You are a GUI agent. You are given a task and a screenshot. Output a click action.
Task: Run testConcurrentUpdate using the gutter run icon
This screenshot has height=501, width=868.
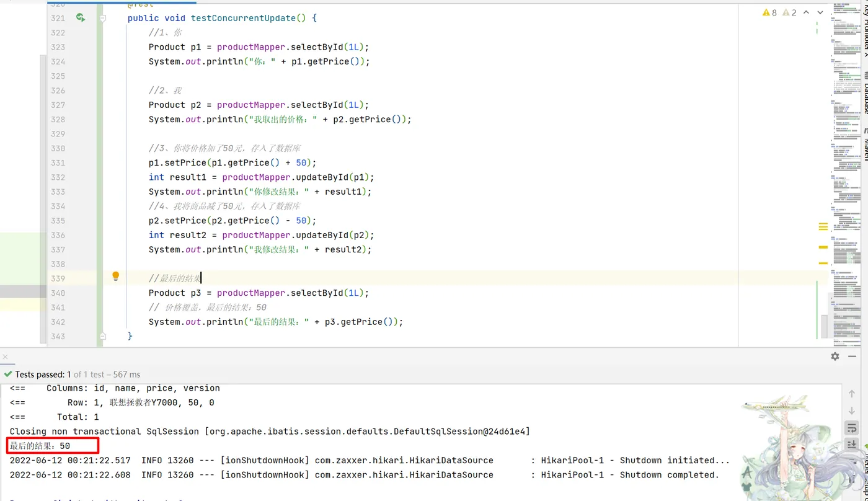pos(81,17)
